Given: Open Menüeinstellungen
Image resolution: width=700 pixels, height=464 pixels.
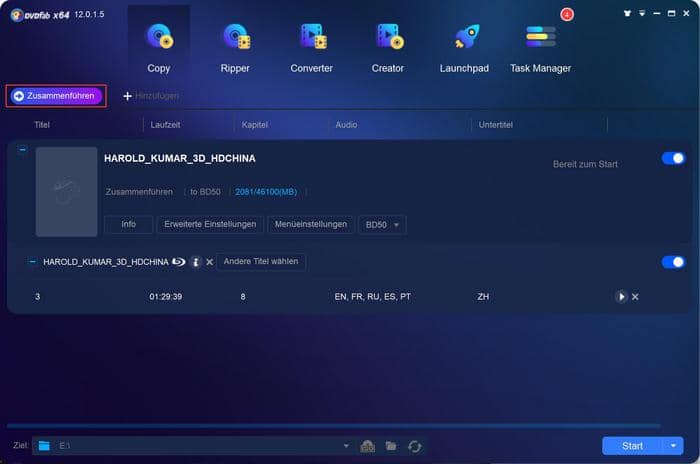Looking at the screenshot, I should (x=311, y=224).
